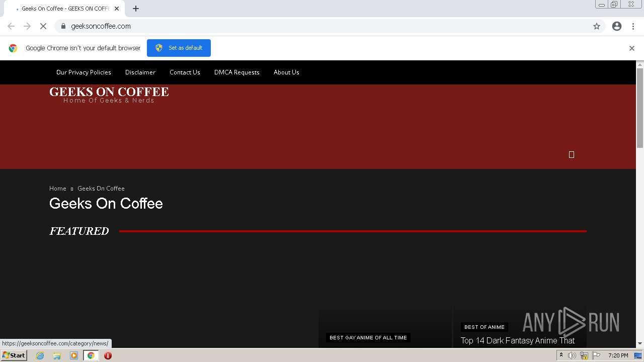644x362 pixels.
Task: Click the search icon in red header
Action: click(572, 155)
